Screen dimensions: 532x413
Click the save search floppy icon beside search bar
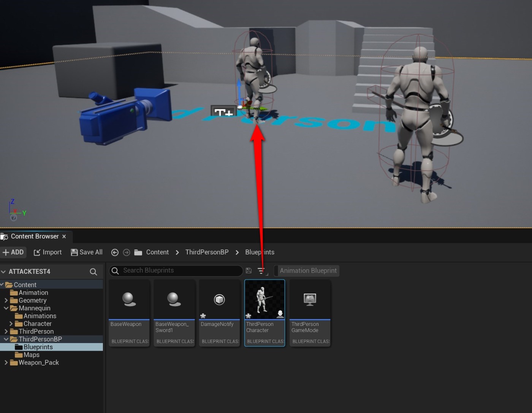pos(249,270)
